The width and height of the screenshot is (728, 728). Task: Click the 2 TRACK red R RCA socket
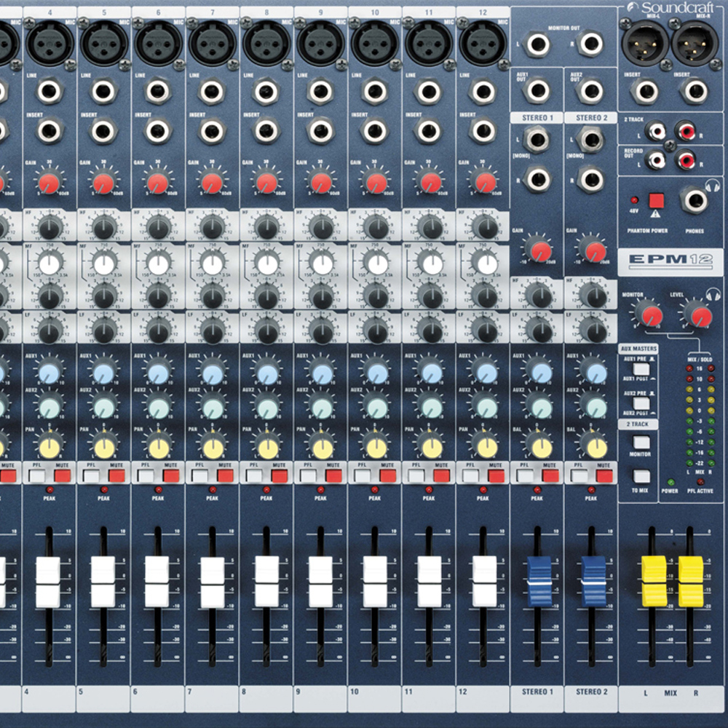(685, 130)
